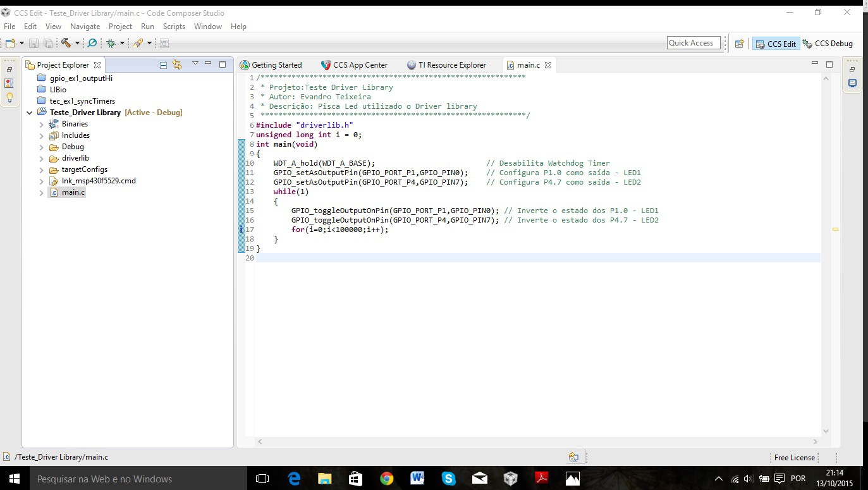Viewport: 868px width, 490px height.
Task: Expand the targetConfigs folder
Action: (41, 169)
